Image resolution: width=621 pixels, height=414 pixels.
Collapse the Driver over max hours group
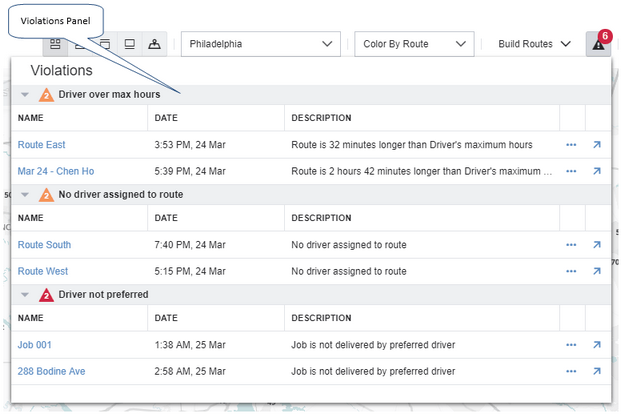tap(25, 95)
